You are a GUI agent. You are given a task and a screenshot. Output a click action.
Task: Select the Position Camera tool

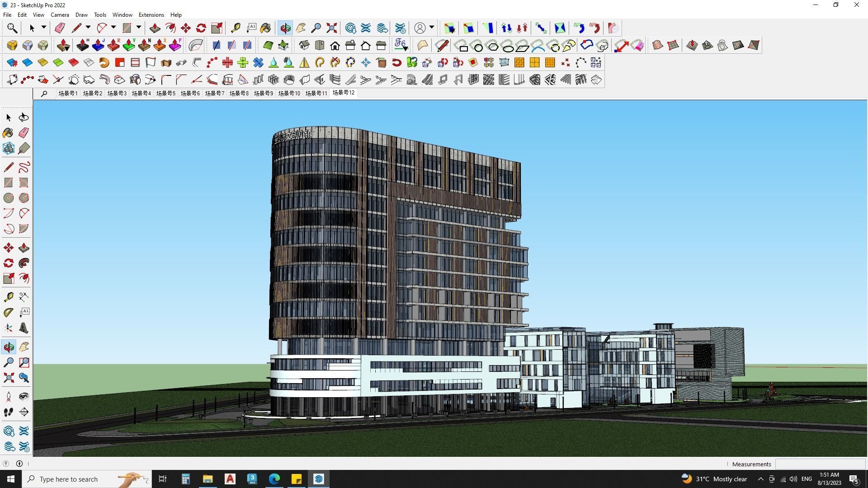point(8,397)
